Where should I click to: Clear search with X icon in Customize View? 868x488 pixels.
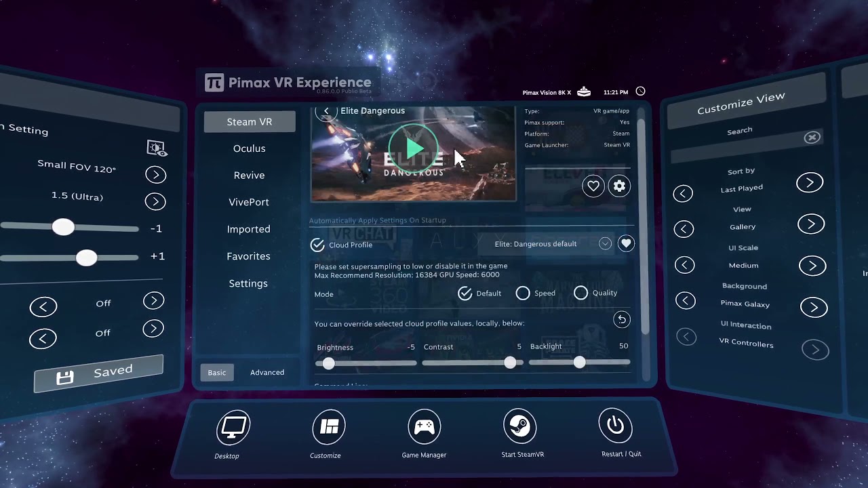(x=812, y=138)
